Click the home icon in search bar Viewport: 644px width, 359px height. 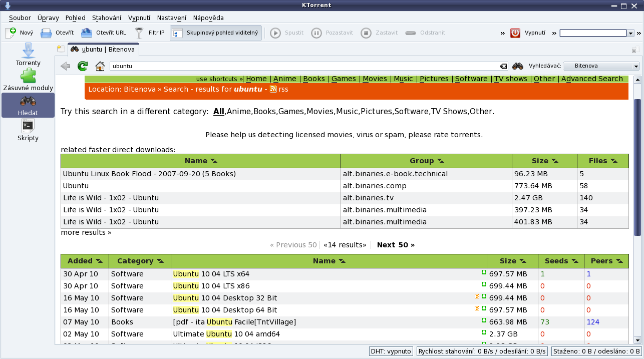pyautogui.click(x=100, y=66)
